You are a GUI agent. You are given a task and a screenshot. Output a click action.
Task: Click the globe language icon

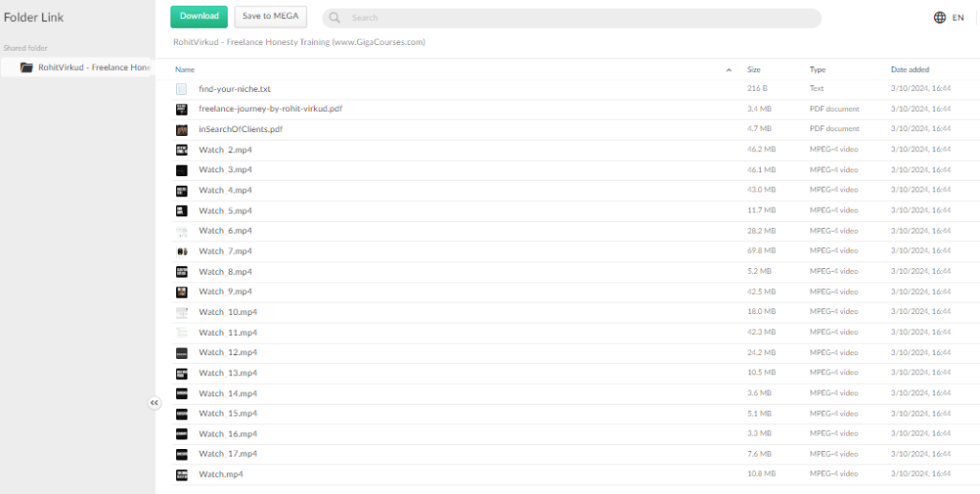[939, 17]
